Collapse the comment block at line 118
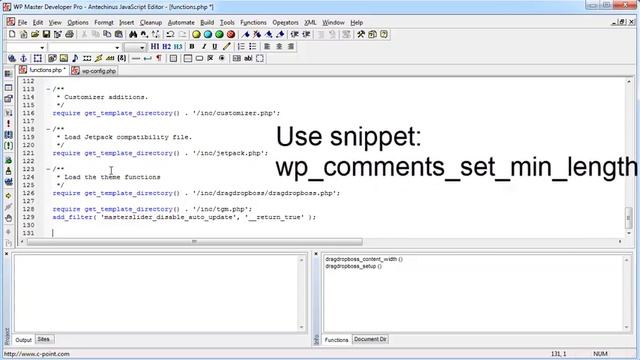Screen dimensions: 640x360 tap(48, 129)
